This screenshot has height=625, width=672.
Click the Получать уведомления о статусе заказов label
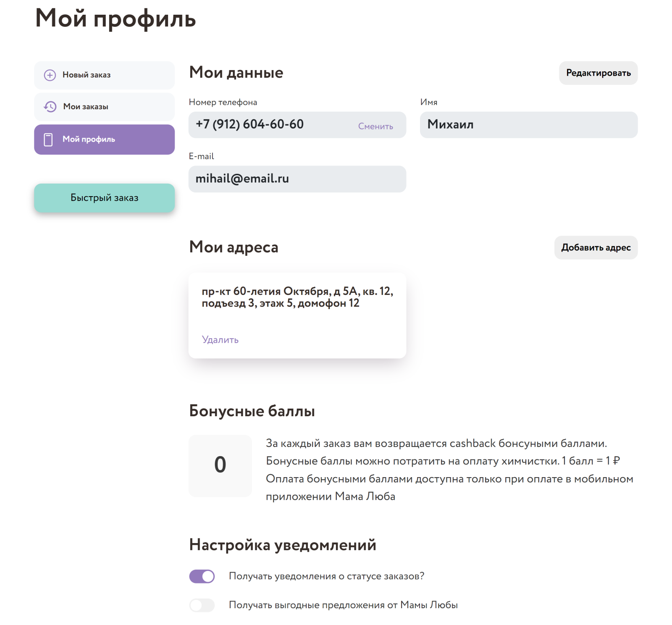tap(326, 576)
